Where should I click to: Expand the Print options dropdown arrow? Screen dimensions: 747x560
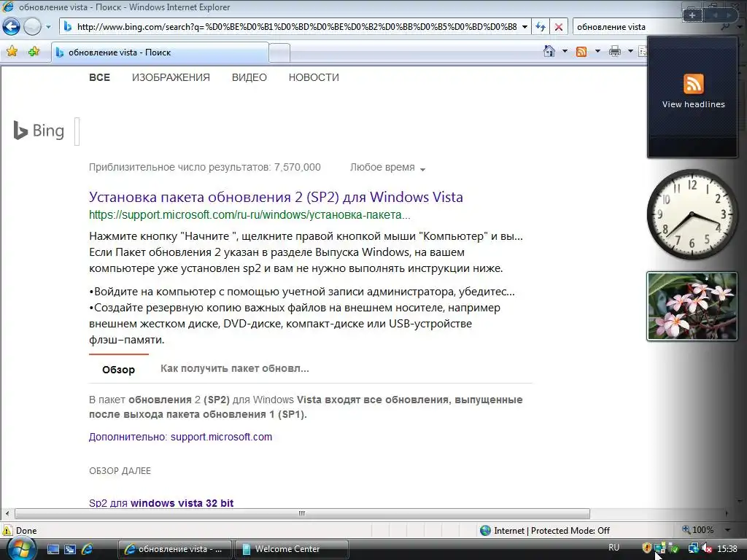(630, 51)
